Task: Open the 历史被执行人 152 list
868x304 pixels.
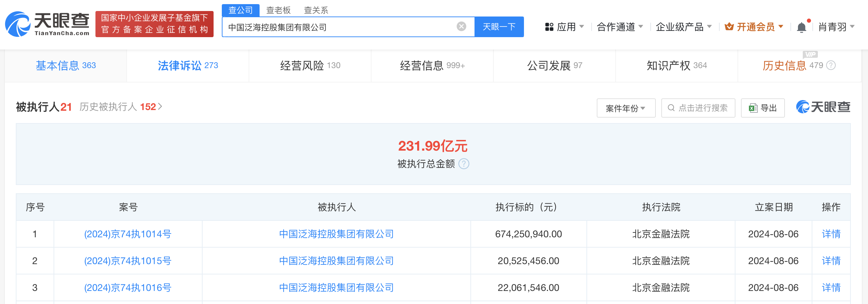Action: pyautogui.click(x=121, y=107)
